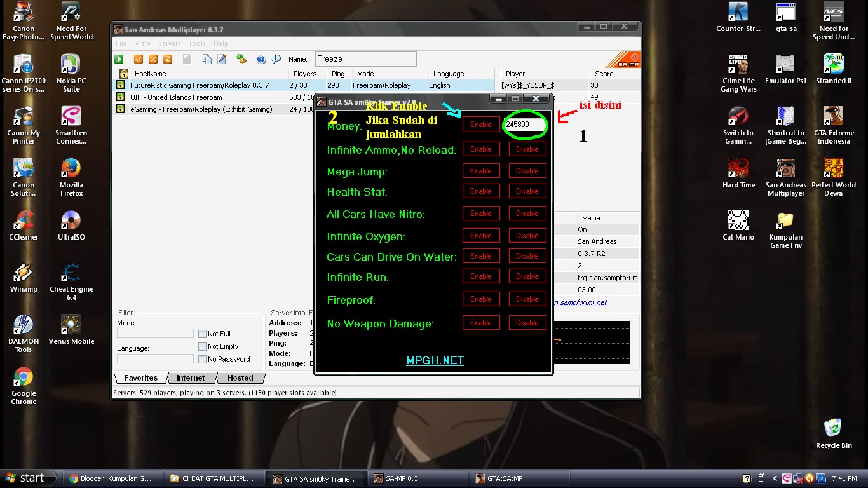Enable Health Stat cheat
The height and width of the screenshot is (488, 868).
(x=481, y=191)
